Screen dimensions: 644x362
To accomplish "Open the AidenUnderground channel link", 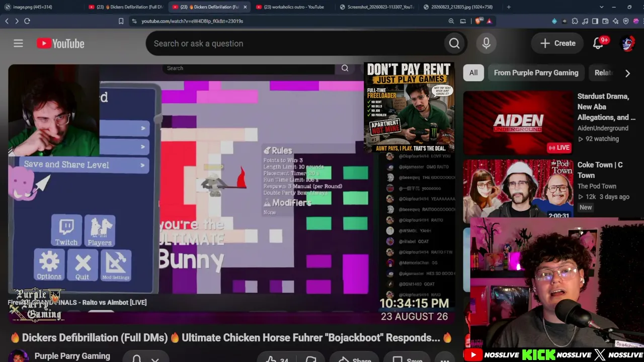I will click(x=603, y=128).
